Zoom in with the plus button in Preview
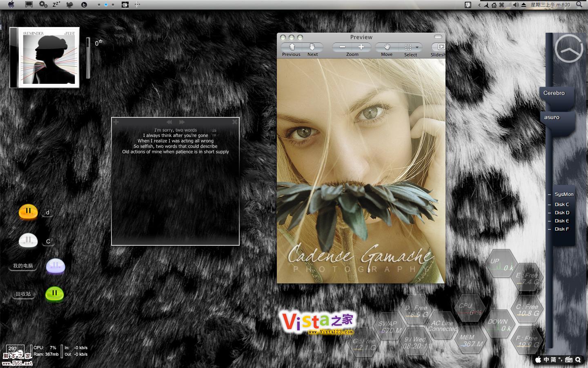 [361, 47]
